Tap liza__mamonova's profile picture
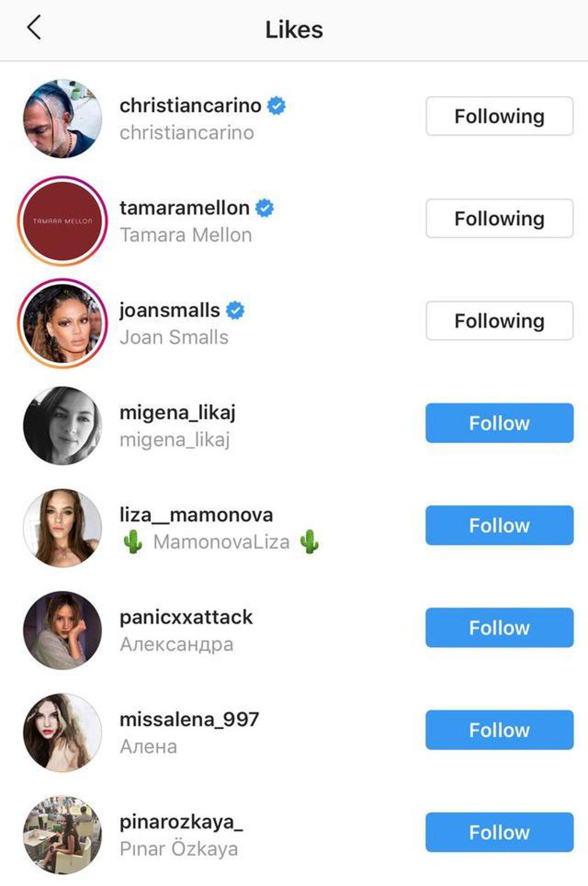 [x=63, y=527]
